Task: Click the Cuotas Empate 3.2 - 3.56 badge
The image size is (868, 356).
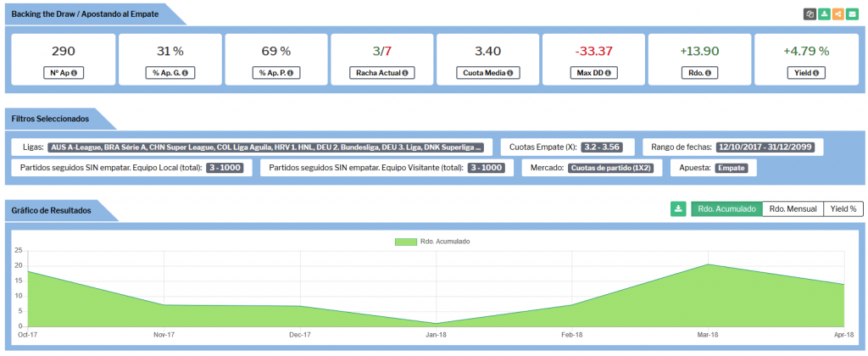Action: click(x=600, y=147)
